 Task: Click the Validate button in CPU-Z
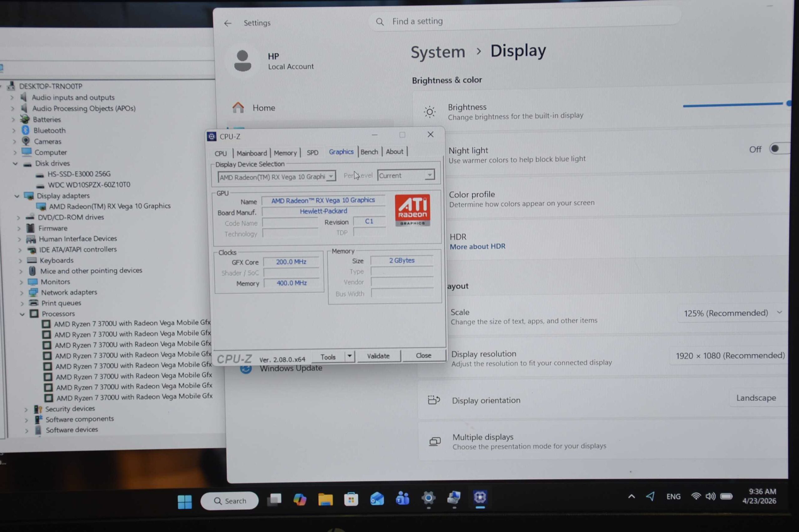click(x=378, y=356)
